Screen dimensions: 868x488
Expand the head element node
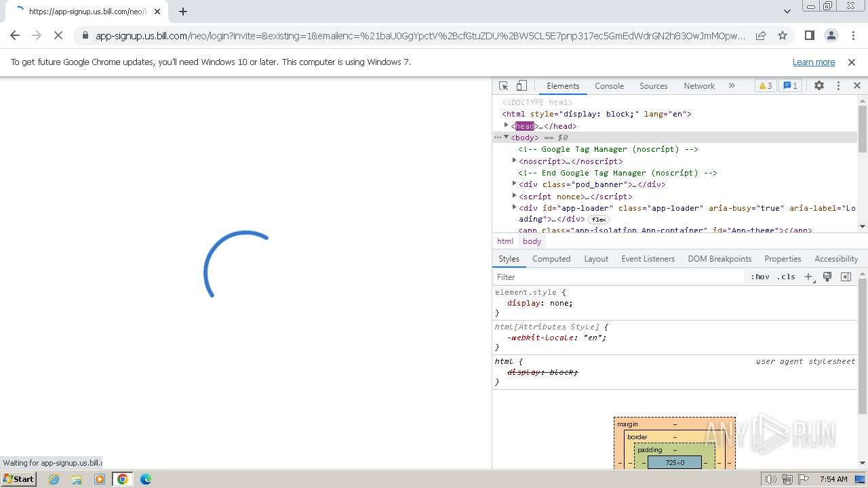(x=506, y=125)
